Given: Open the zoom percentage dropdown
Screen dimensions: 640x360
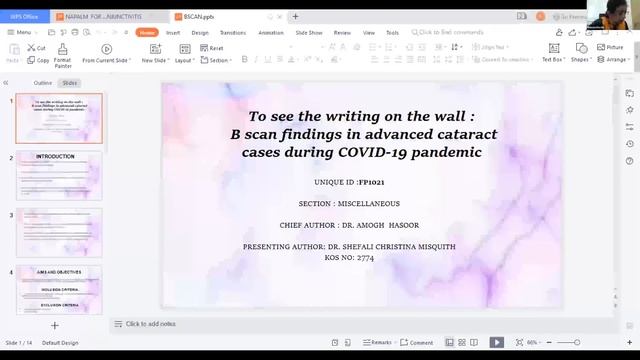Looking at the screenshot, I should (534, 342).
